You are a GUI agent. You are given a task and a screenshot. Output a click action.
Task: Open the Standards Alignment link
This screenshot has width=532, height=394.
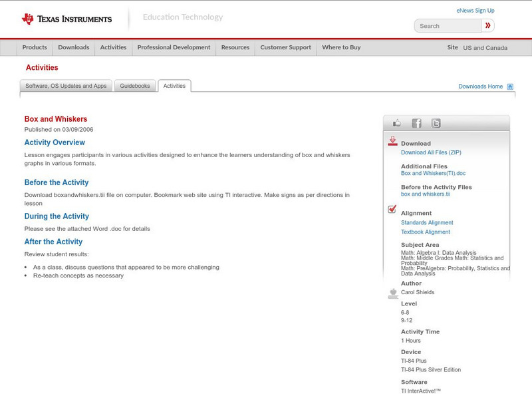pyautogui.click(x=427, y=223)
